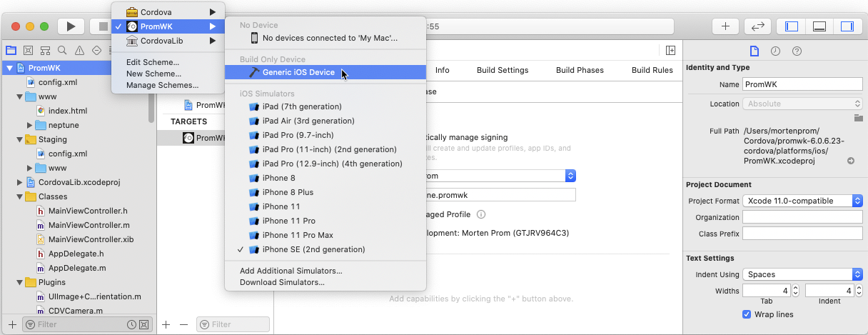Open the Team selection dropdown
This screenshot has height=335, width=868.
[x=501, y=176]
